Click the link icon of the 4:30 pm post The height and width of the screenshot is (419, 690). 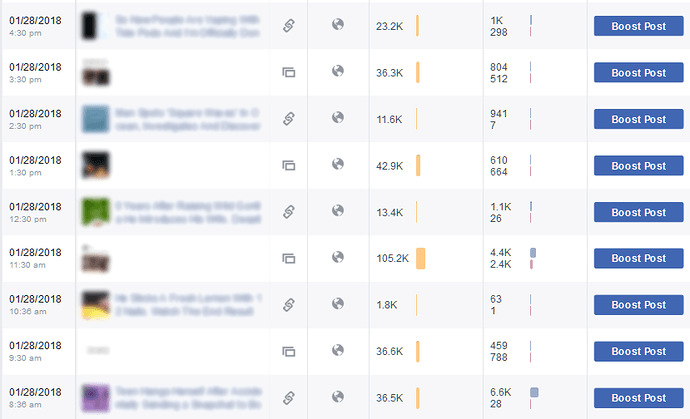[x=289, y=26]
